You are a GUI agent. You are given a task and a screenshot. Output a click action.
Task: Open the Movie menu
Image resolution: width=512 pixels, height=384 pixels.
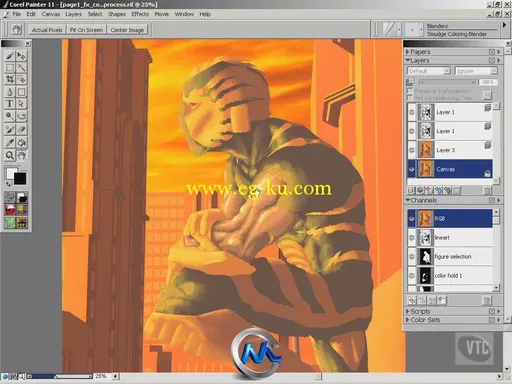point(161,14)
